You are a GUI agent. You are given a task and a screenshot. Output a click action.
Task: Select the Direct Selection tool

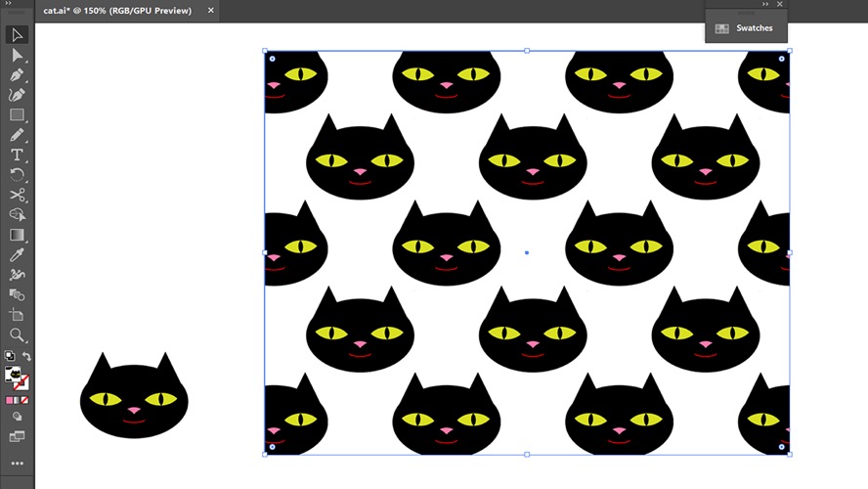coord(18,55)
